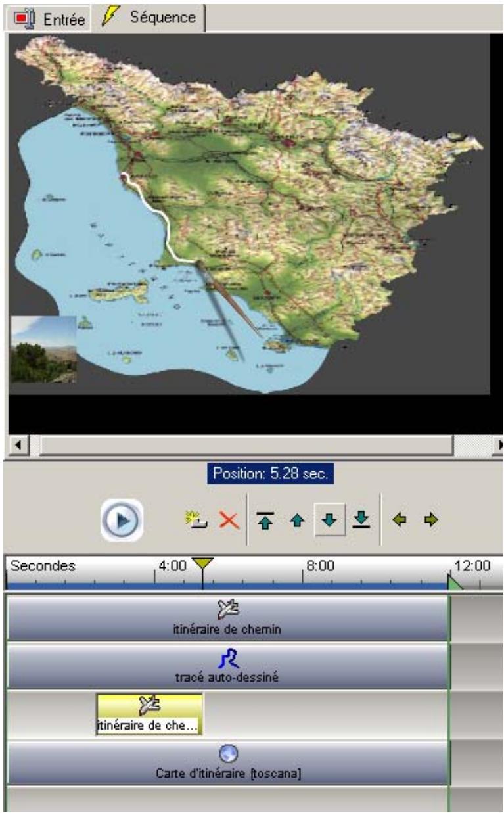504x813 pixels.
Task: Move the selected track down one level
Action: pyautogui.click(x=330, y=520)
